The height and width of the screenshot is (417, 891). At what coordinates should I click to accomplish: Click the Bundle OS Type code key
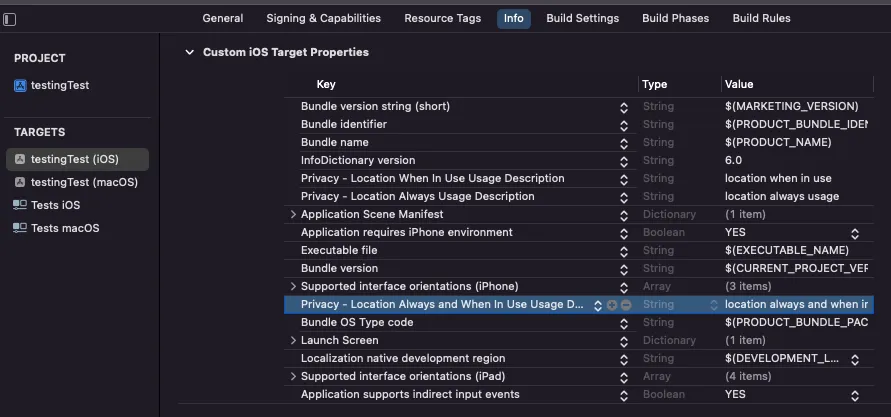(x=357, y=322)
